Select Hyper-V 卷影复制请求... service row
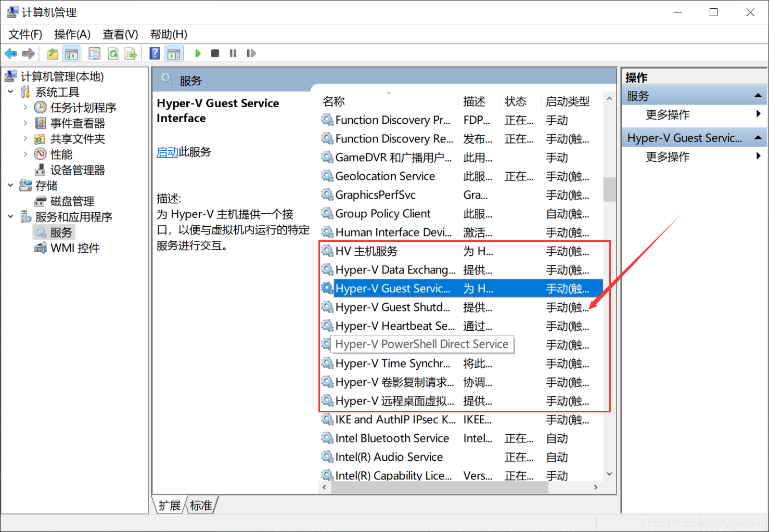Viewport: 769px width, 532px height. pos(461,382)
